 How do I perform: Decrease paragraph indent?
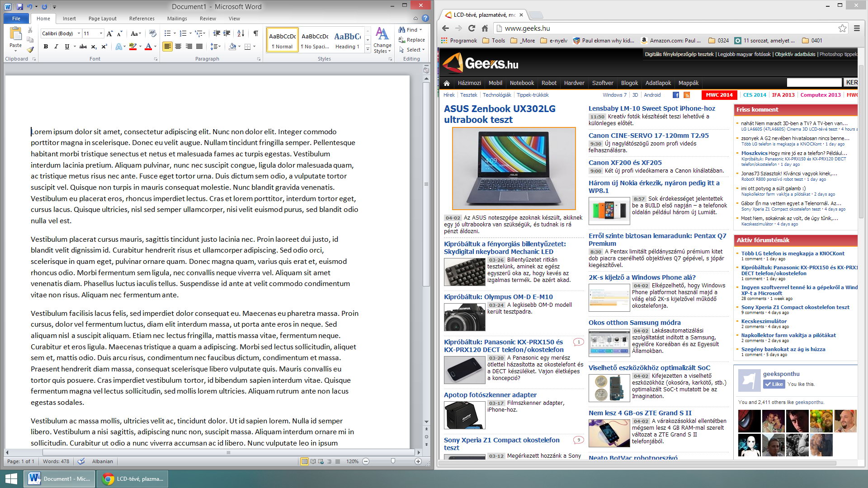click(x=217, y=33)
